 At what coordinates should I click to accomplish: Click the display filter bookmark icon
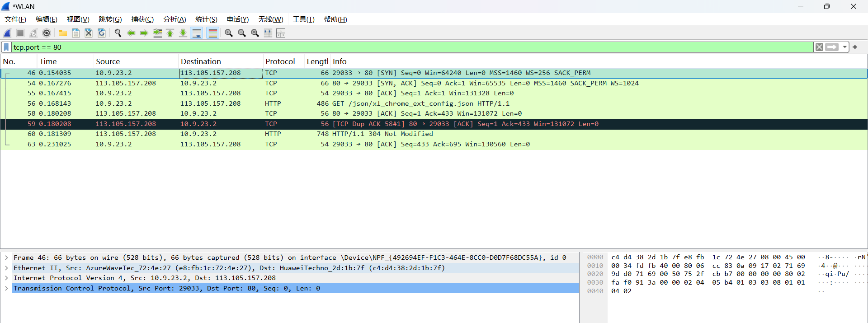(x=6, y=47)
